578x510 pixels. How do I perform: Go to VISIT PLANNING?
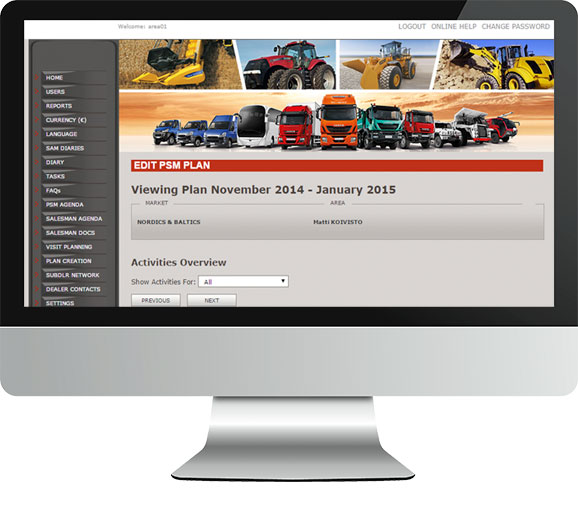(x=69, y=247)
